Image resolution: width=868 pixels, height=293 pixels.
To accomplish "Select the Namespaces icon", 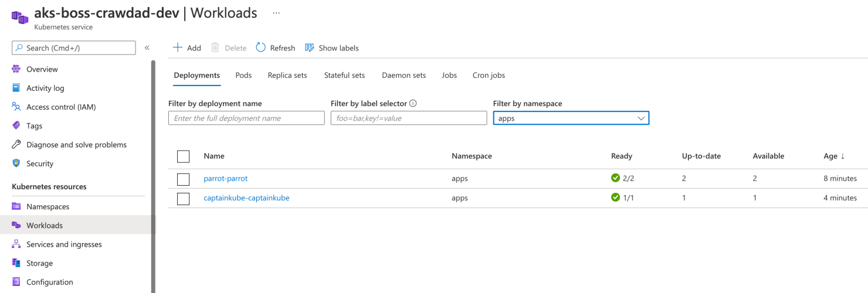I will [x=16, y=206].
